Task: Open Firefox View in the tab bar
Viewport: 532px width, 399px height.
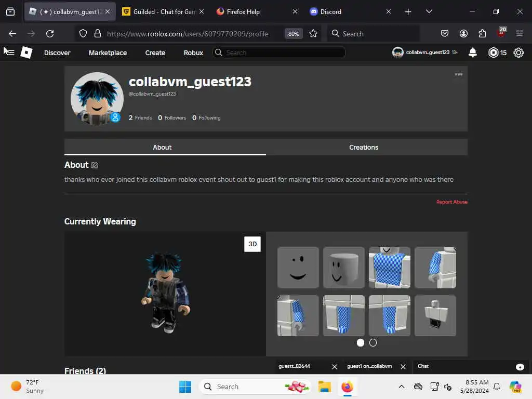Action: tap(10, 11)
